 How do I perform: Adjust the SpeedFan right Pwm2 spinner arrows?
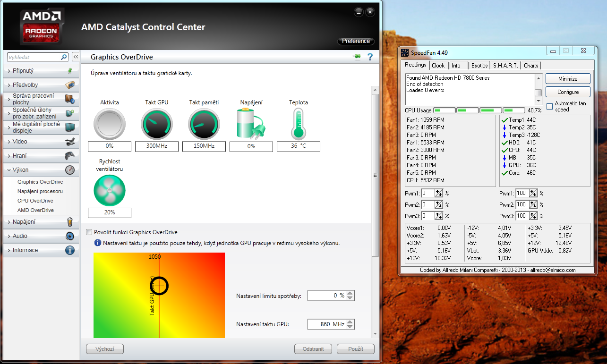tap(533, 204)
